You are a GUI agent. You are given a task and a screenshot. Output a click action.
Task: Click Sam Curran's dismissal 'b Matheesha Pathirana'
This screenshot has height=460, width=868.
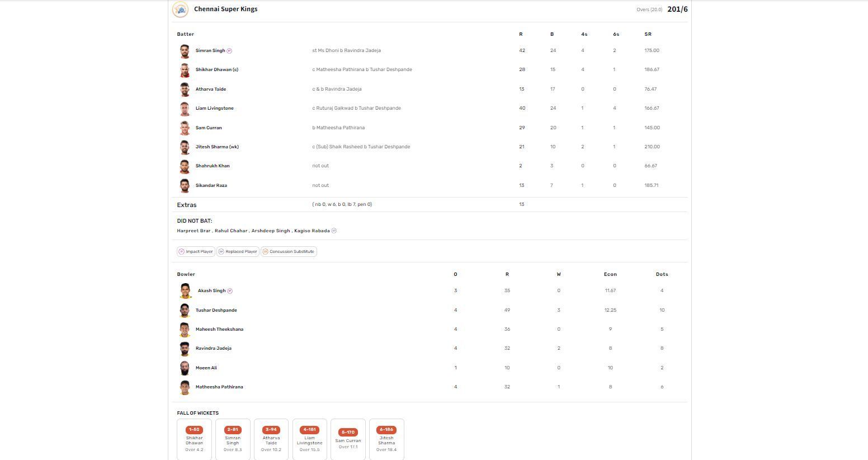[338, 128]
